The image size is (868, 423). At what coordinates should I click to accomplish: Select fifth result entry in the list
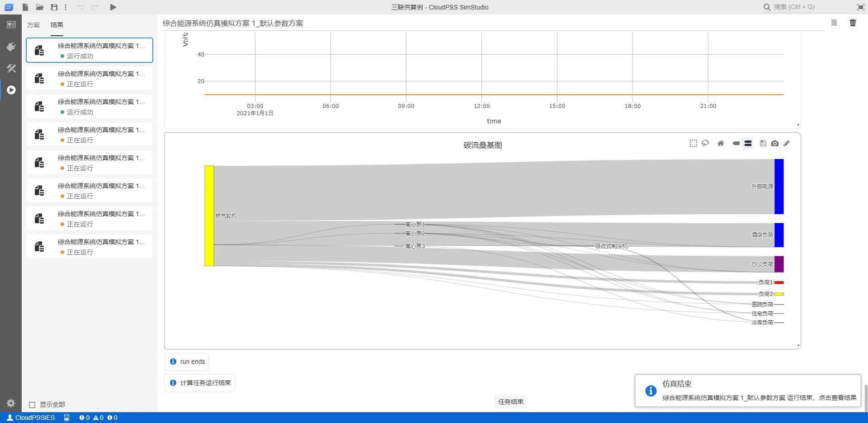(90, 162)
